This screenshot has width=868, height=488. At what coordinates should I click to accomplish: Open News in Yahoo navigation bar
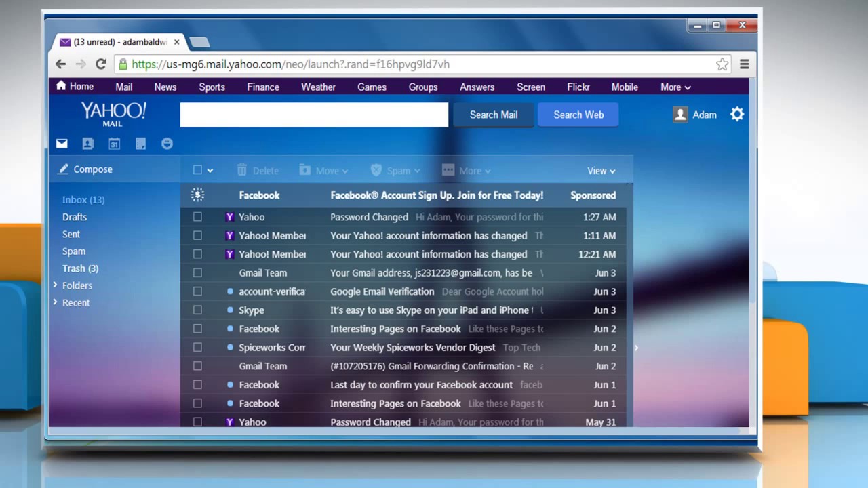(x=165, y=87)
